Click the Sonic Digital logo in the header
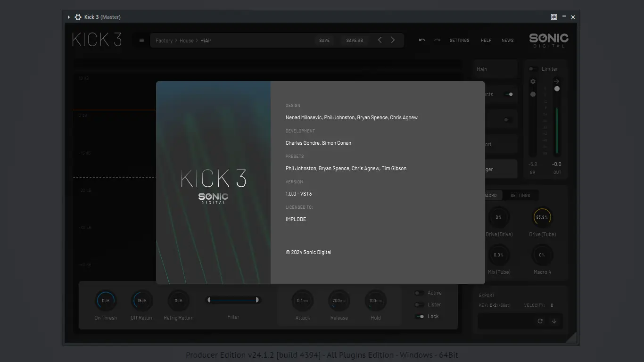Image resolution: width=644 pixels, height=362 pixels. 549,41
